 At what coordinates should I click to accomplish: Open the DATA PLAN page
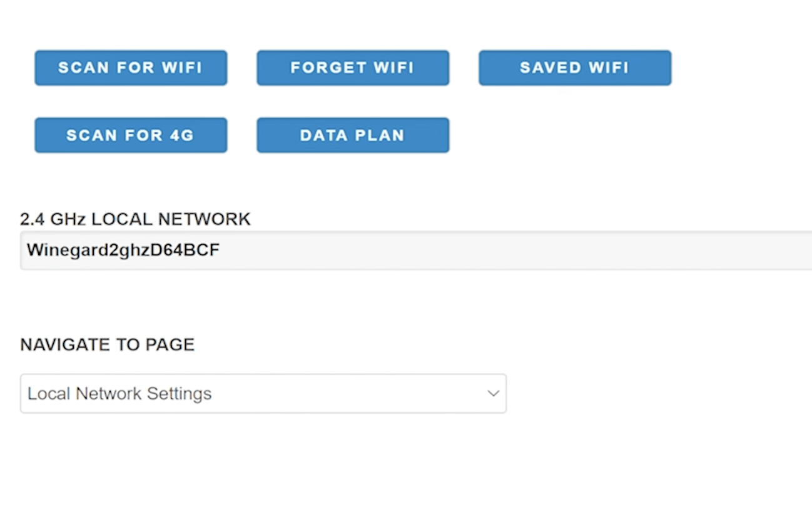point(353,135)
